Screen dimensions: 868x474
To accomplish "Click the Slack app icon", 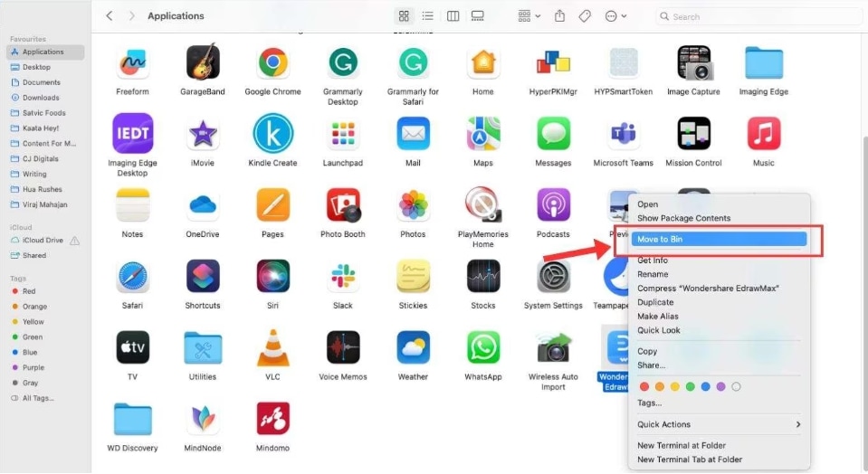I will (343, 276).
